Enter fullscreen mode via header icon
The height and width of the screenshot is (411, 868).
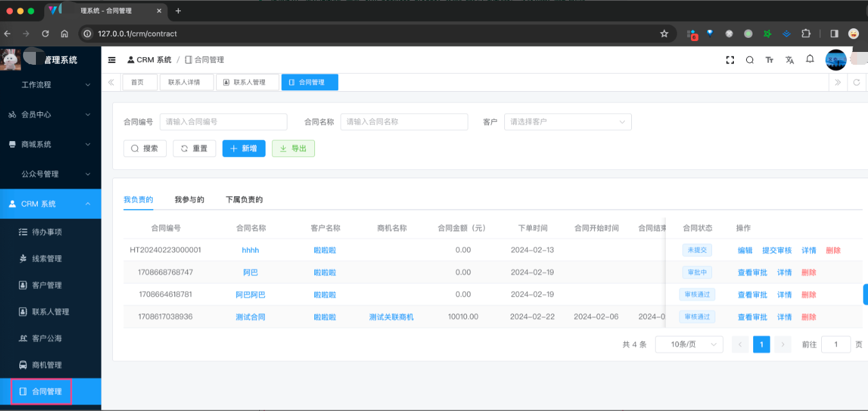tap(729, 60)
